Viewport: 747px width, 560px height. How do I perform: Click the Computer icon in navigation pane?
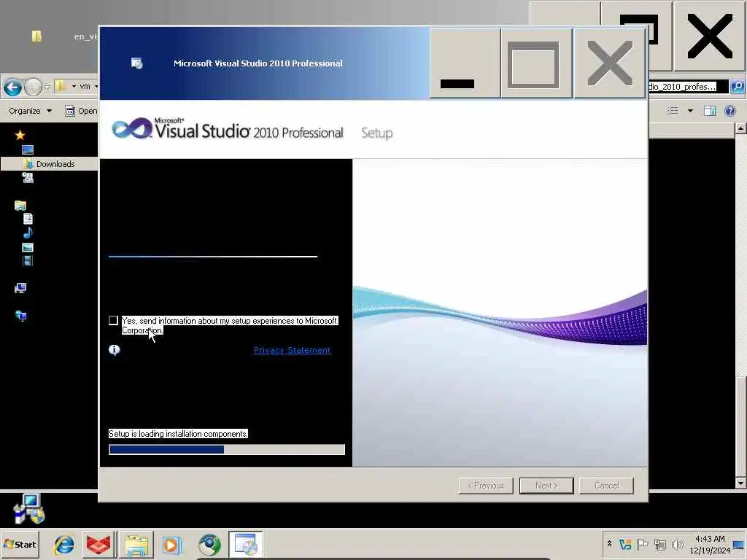pos(20,288)
